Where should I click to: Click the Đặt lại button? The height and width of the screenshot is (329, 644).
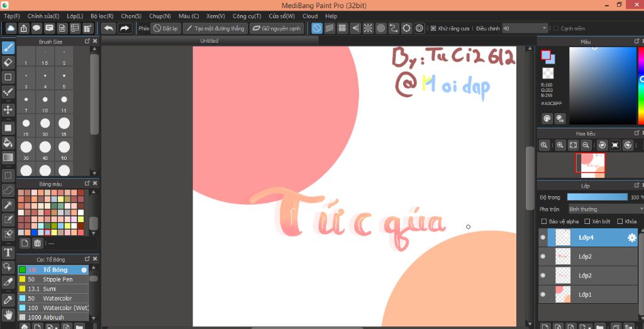click(x=165, y=28)
